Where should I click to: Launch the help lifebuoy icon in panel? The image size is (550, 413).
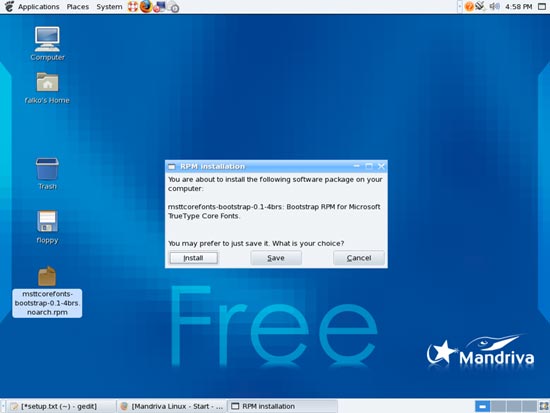133,7
